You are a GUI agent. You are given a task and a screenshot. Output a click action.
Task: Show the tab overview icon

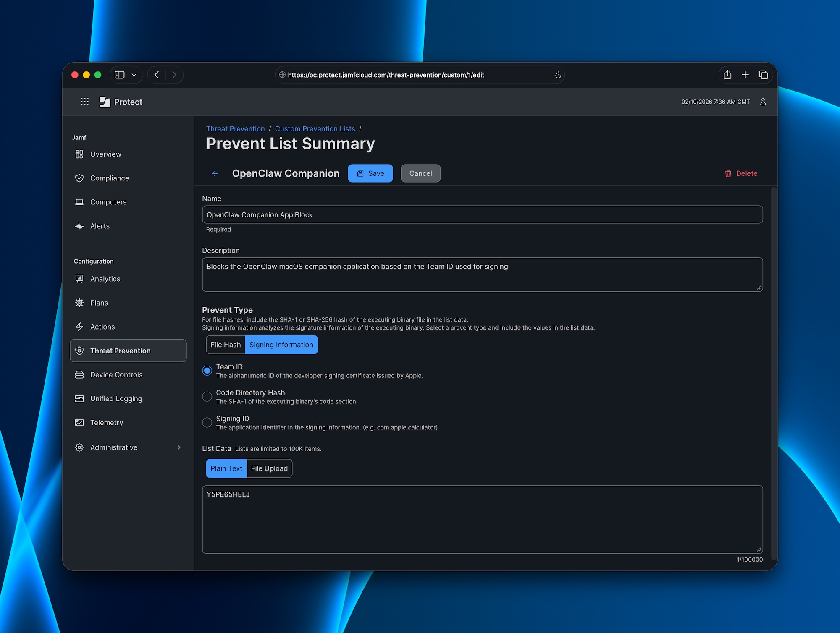763,75
